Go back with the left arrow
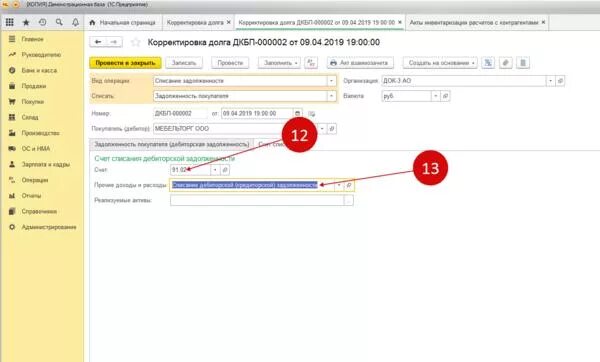This screenshot has width=600, height=362. click(x=98, y=42)
